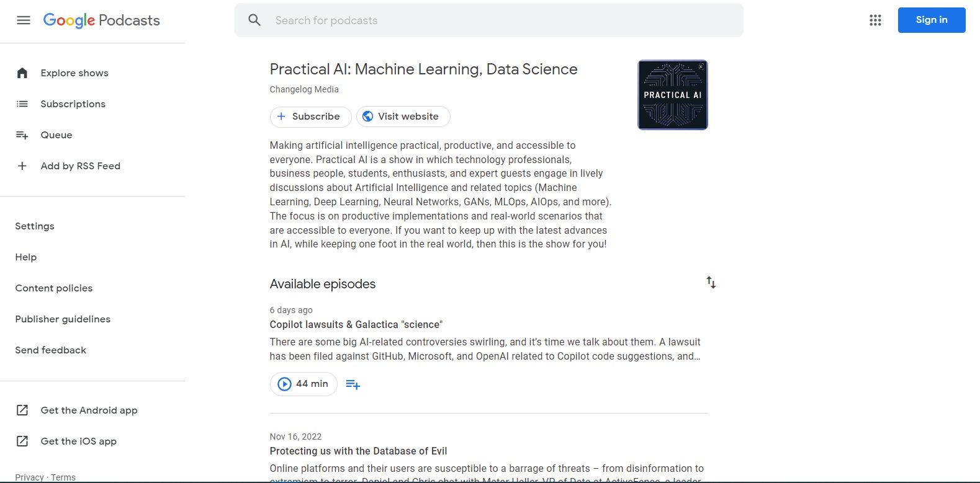Open the Google apps grid

pyautogui.click(x=875, y=20)
